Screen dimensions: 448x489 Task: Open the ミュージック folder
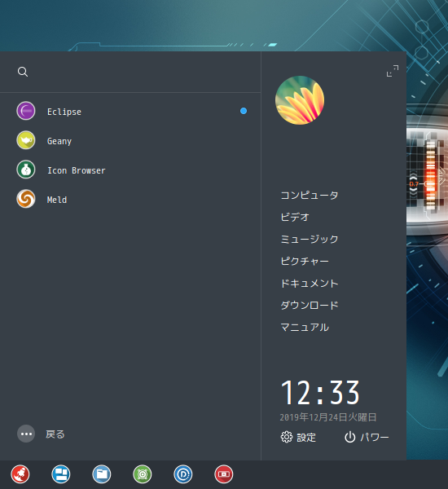[x=310, y=239]
